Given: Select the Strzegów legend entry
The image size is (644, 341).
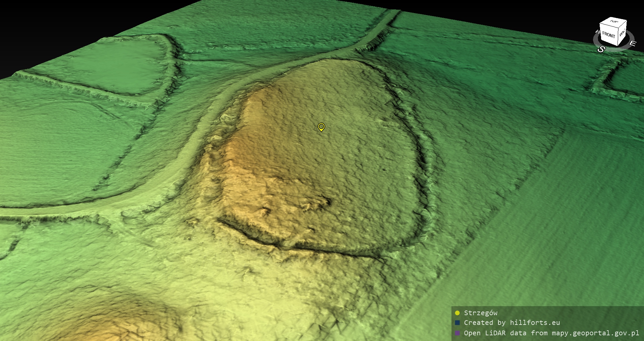Looking at the screenshot, I should coord(480,313).
